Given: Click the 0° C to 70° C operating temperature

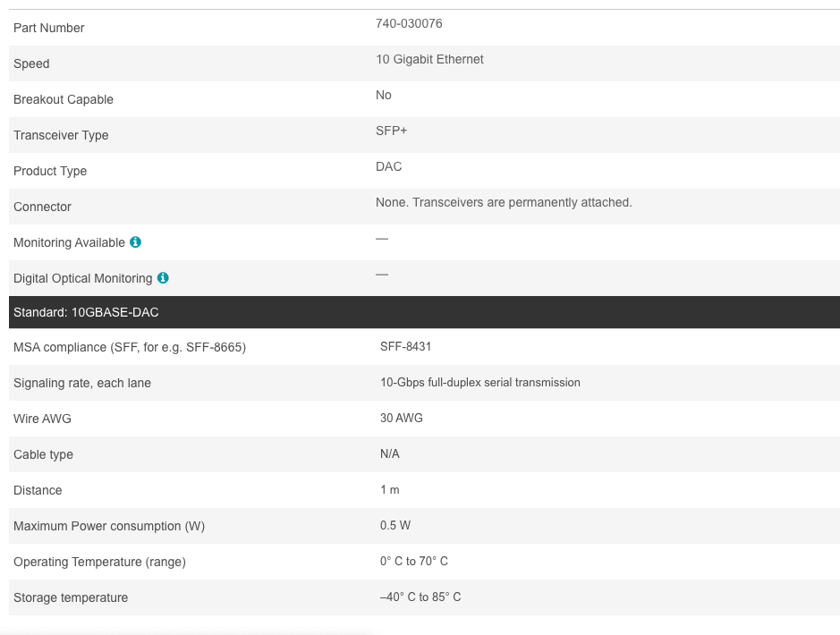Looking at the screenshot, I should pyautogui.click(x=413, y=561).
